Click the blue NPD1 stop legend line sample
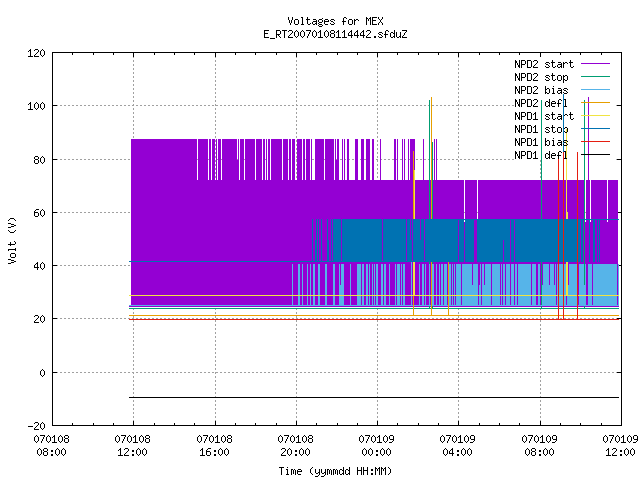640x480 pixels. 596,129
